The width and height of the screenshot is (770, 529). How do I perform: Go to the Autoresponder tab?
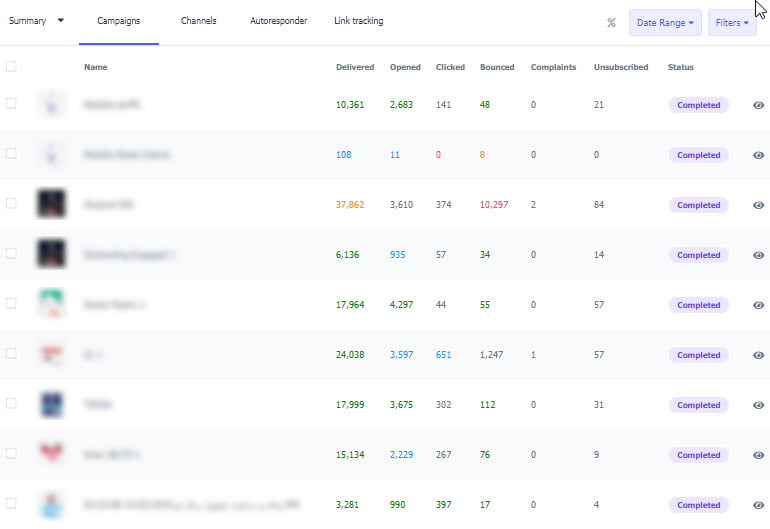point(278,21)
